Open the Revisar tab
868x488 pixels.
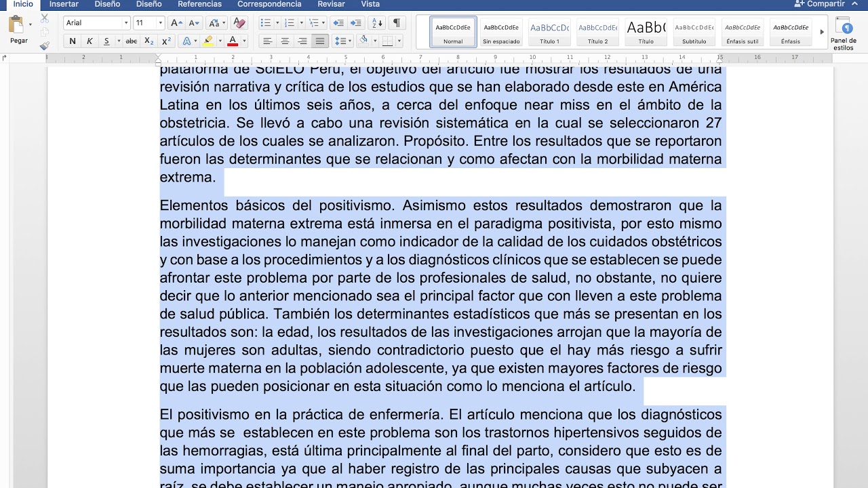click(x=331, y=4)
